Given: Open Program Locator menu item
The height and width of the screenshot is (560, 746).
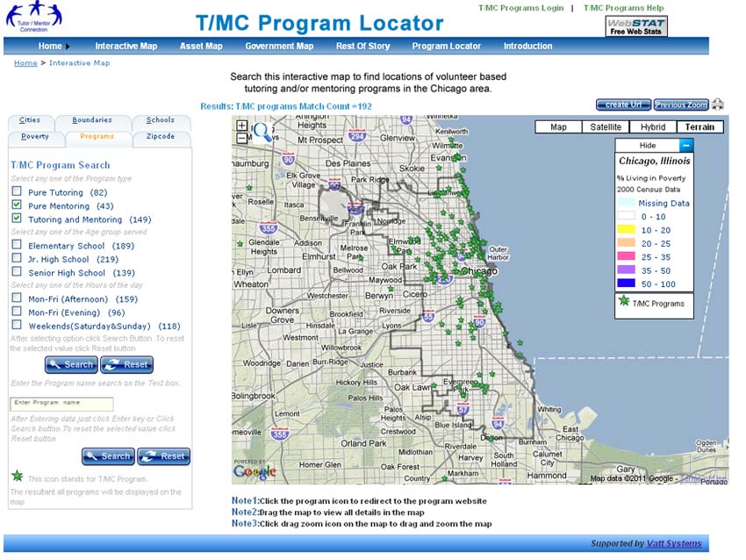Looking at the screenshot, I should [x=446, y=47].
